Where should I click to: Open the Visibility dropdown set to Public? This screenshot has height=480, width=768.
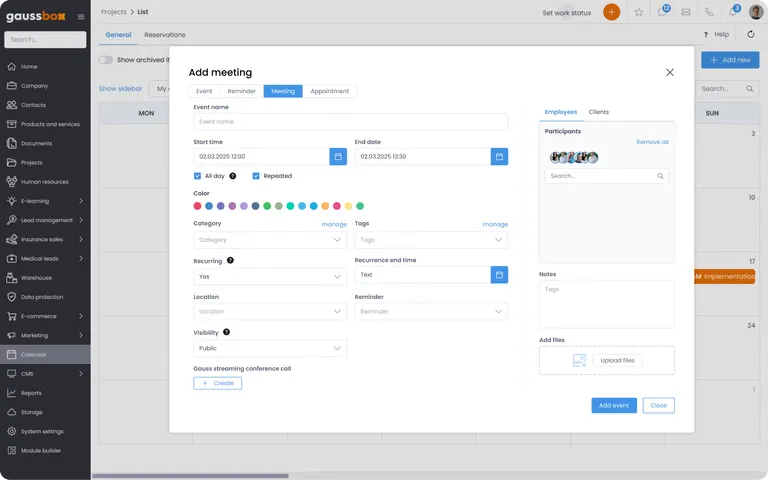[x=270, y=348]
